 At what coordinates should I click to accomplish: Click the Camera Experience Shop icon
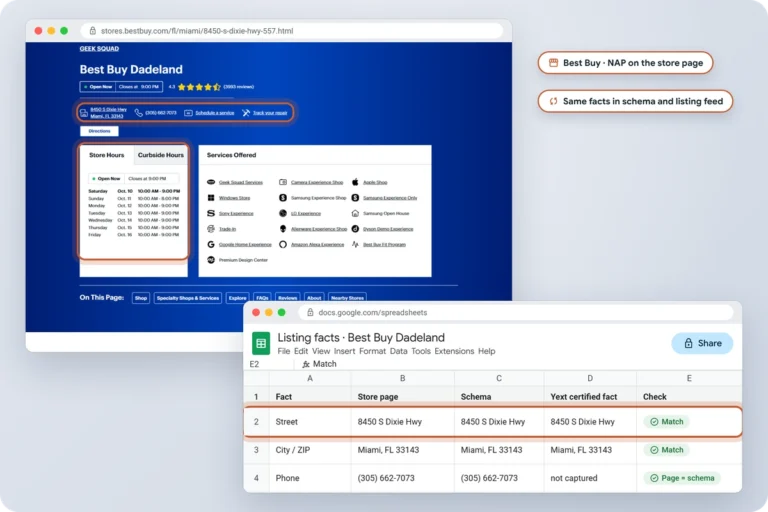283,182
